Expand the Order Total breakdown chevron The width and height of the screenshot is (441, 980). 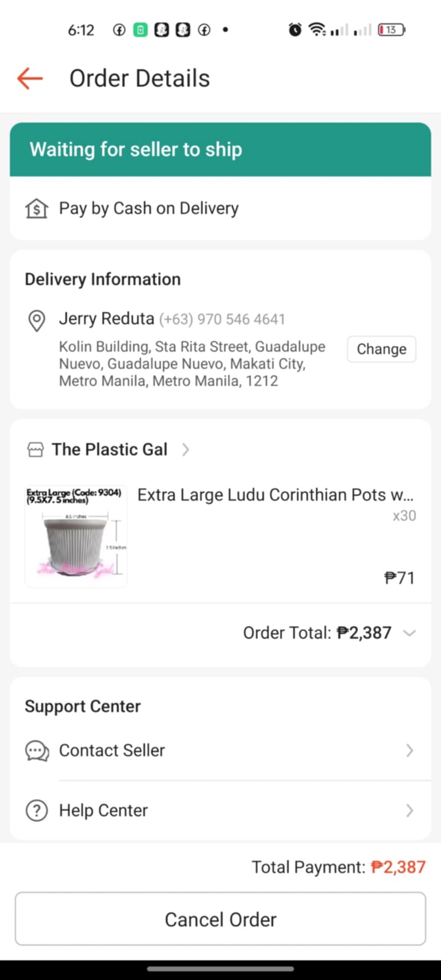tap(409, 633)
